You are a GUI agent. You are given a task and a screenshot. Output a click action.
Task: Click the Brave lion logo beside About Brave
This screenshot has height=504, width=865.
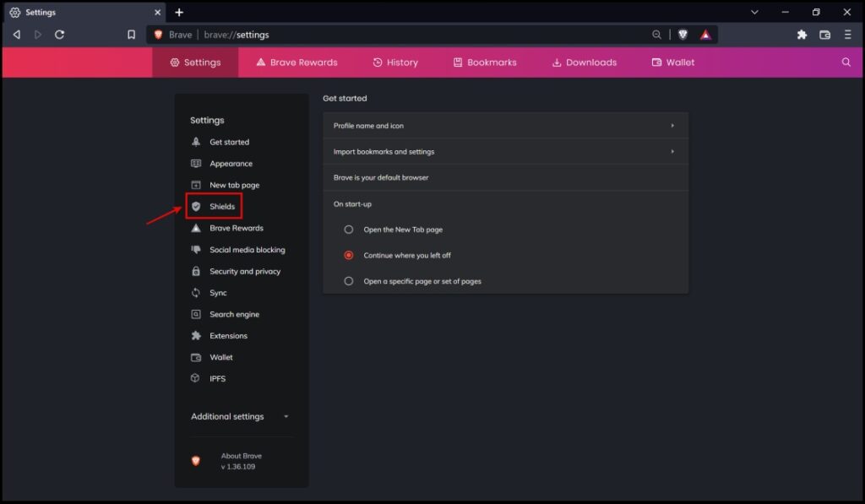[x=196, y=461]
